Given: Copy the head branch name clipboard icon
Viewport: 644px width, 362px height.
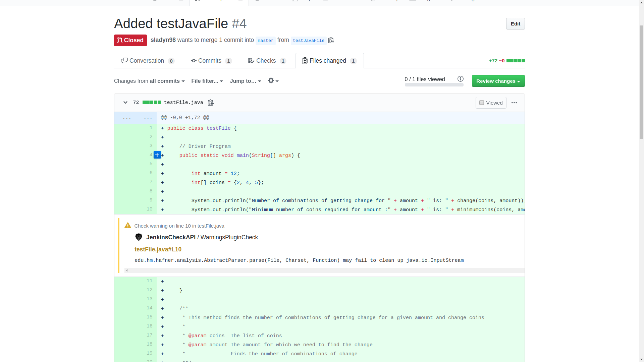Looking at the screenshot, I should click(x=331, y=40).
